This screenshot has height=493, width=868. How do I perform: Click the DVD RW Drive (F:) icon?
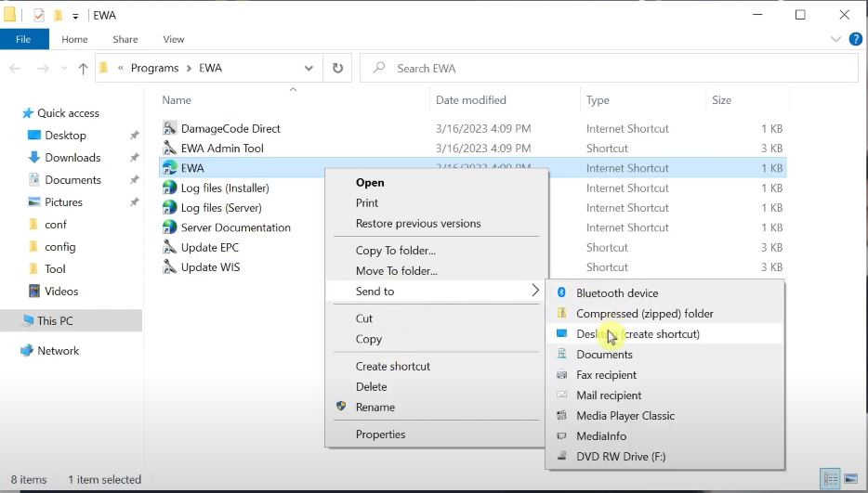pyautogui.click(x=561, y=457)
